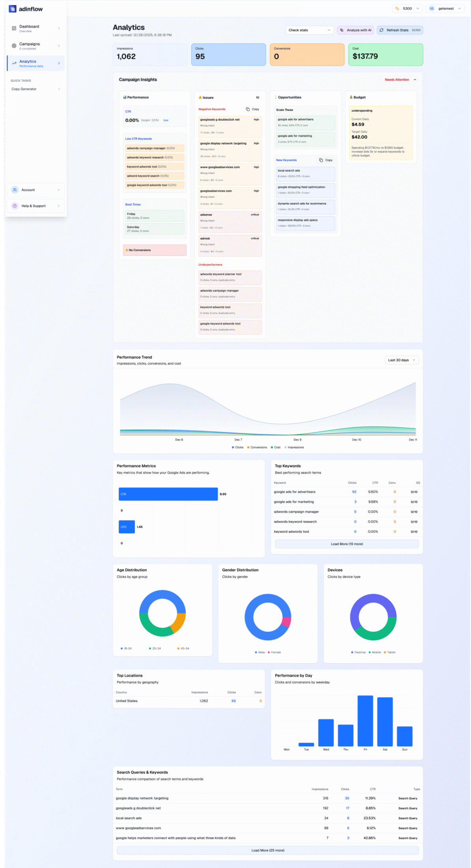Click the Analytics trend icon in sidebar
This screenshot has height=868, width=471.
[x=14, y=63]
